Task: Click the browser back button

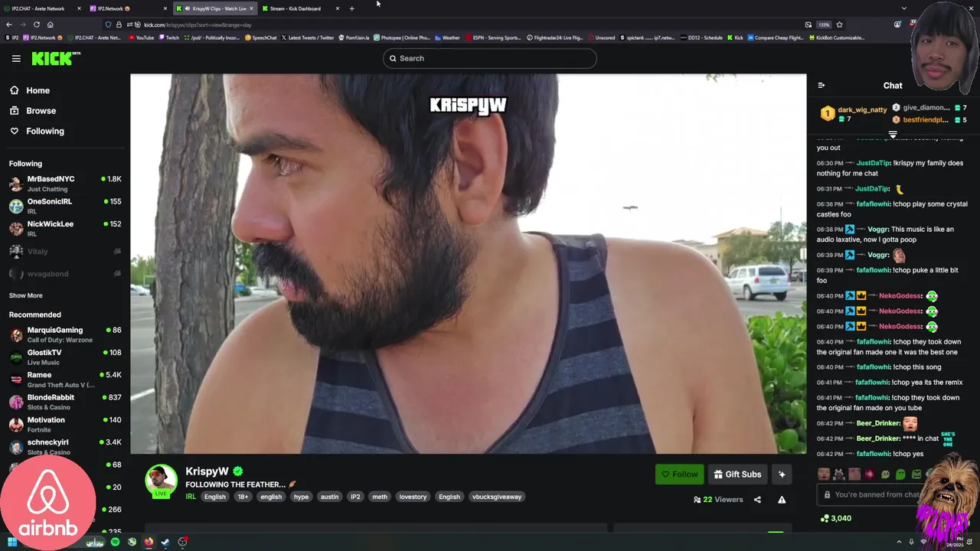Action: (9, 24)
